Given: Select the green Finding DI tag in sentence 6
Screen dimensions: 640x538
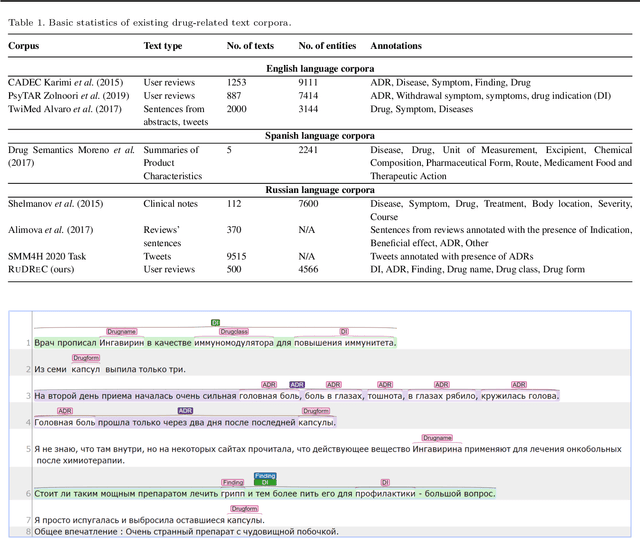Looking at the screenshot, I should [265, 479].
